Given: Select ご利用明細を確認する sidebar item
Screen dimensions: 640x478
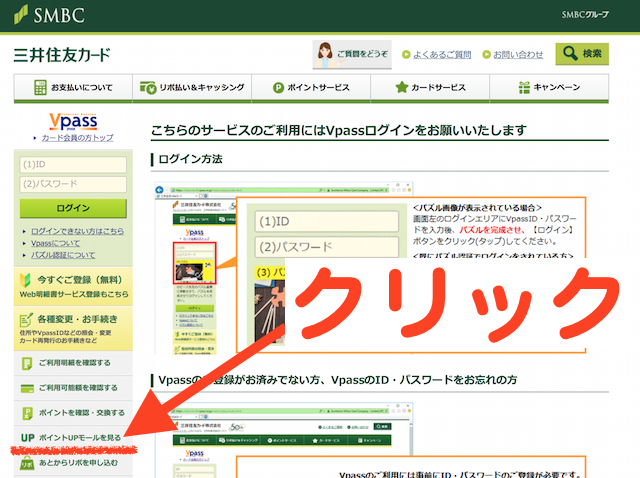Looking at the screenshot, I should pyautogui.click(x=73, y=363).
